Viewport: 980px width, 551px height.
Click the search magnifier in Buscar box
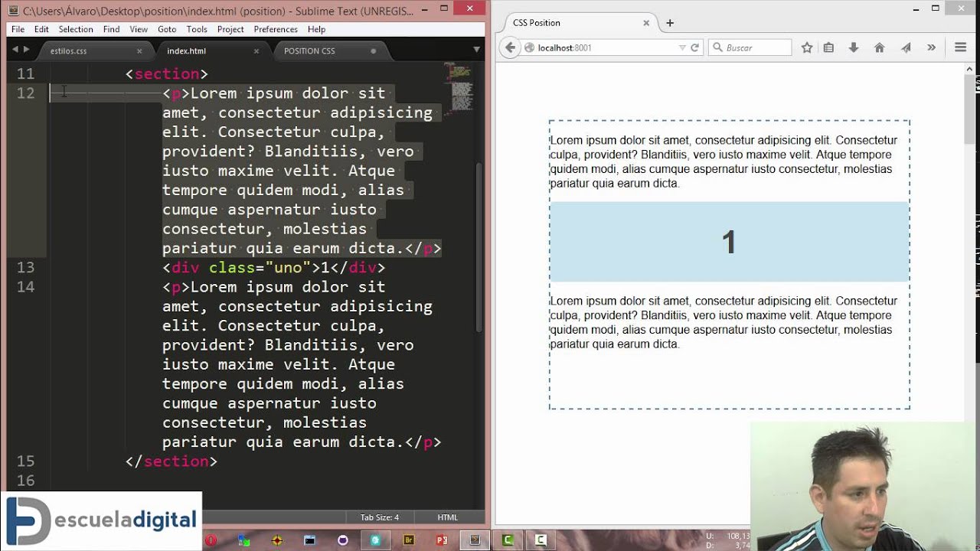[x=717, y=47]
